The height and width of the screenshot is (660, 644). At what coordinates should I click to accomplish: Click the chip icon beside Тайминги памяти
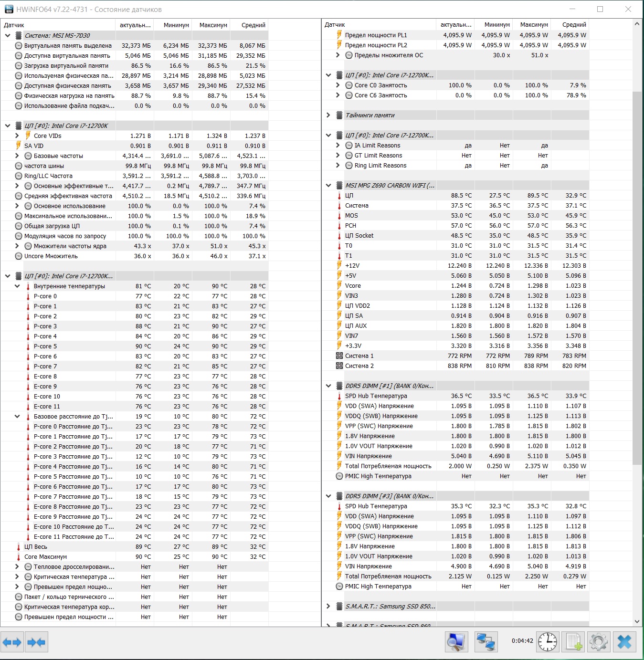pos(339,115)
